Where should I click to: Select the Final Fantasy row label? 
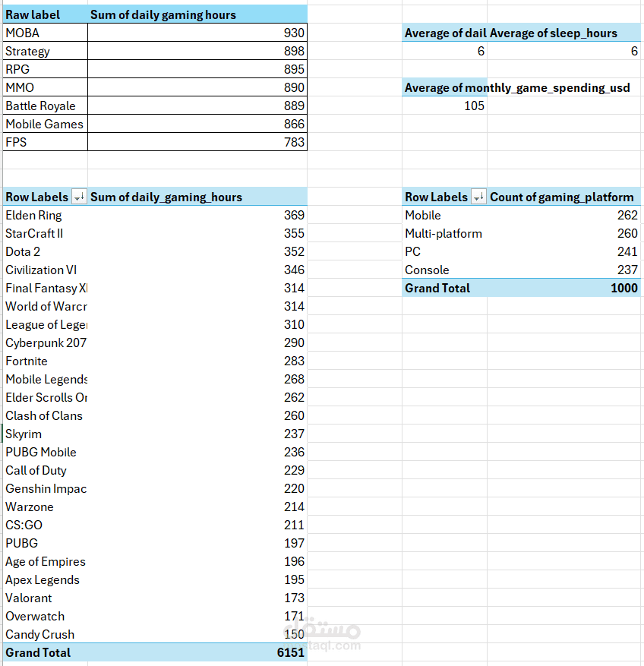pos(45,289)
